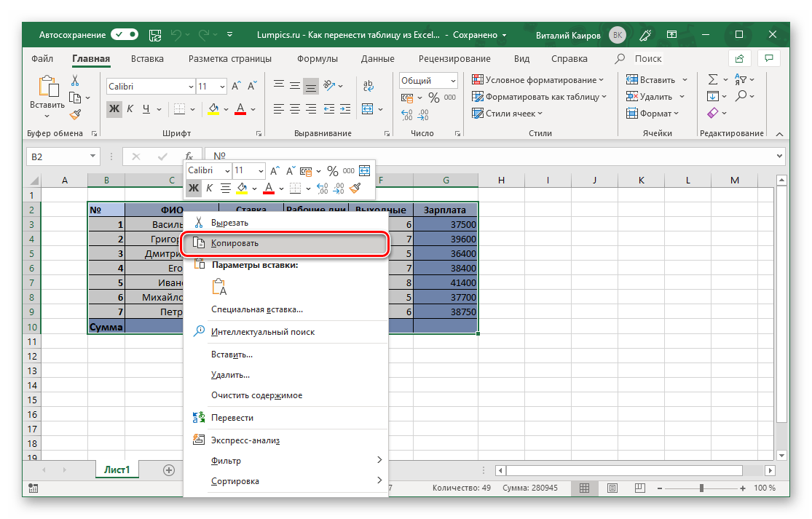This screenshot has height=519, width=812.
Task: Click ribbon merge and center icon
Action: coord(367,108)
